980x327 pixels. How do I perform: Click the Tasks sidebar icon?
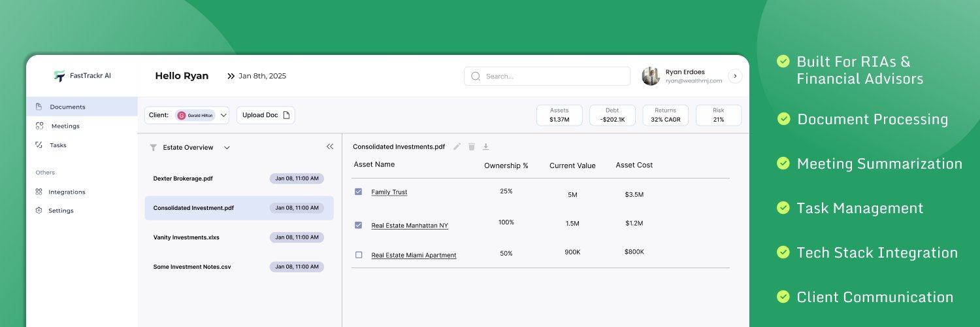click(x=39, y=145)
